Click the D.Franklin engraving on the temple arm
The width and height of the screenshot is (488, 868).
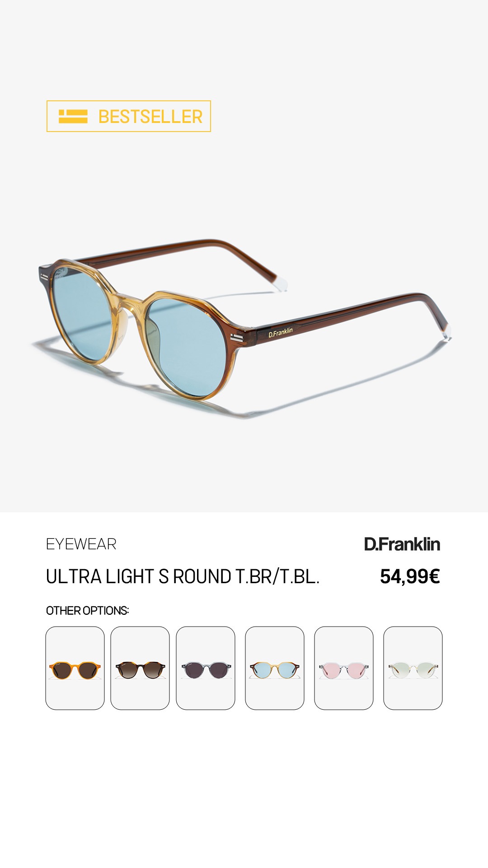point(281,332)
